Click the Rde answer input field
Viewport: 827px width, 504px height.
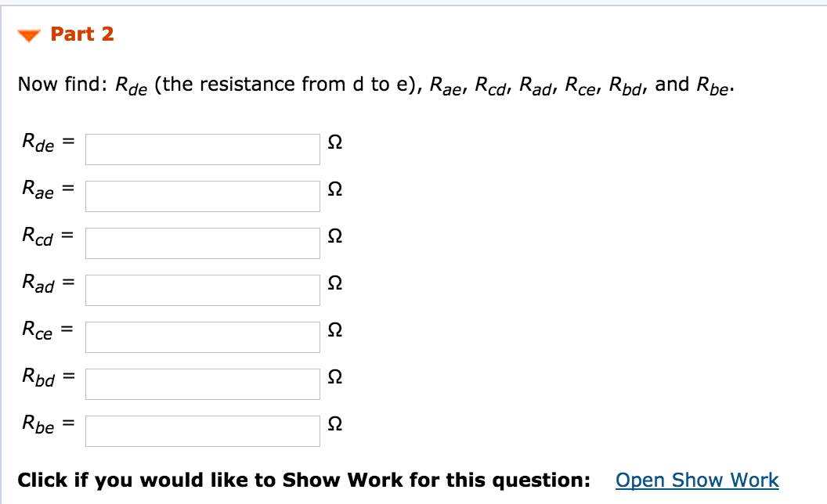(202, 149)
